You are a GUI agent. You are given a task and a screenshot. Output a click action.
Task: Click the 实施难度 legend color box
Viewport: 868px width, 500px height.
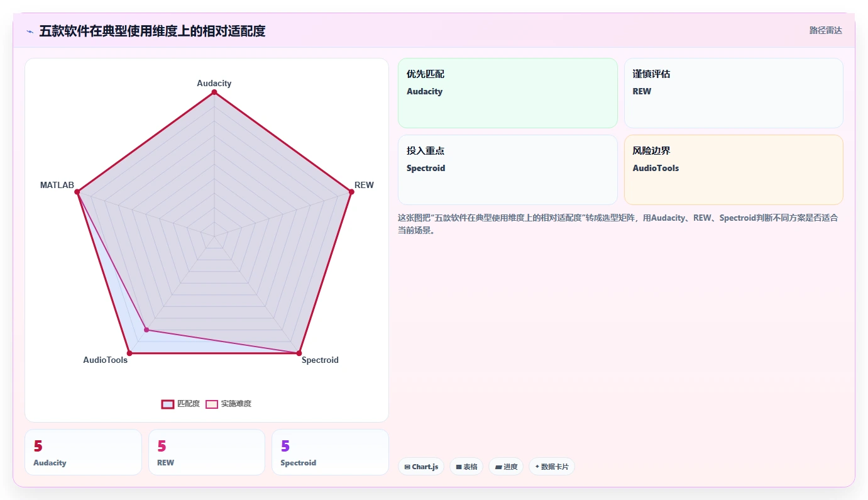pyautogui.click(x=212, y=404)
